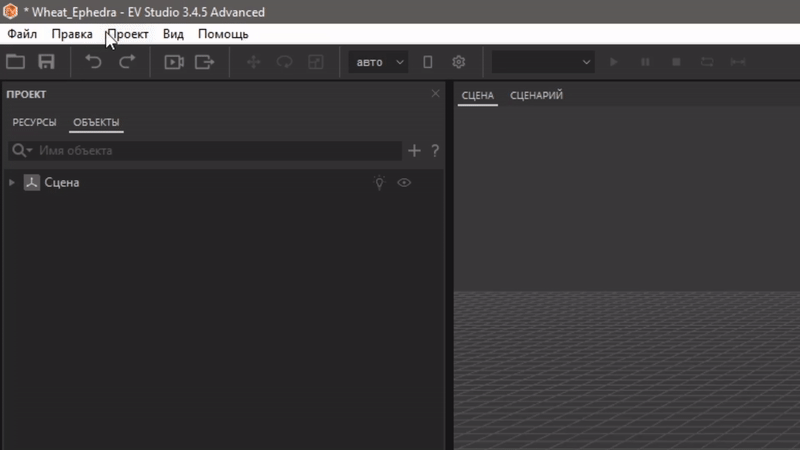Open the Проект menu
This screenshot has width=800, height=450.
click(x=128, y=34)
